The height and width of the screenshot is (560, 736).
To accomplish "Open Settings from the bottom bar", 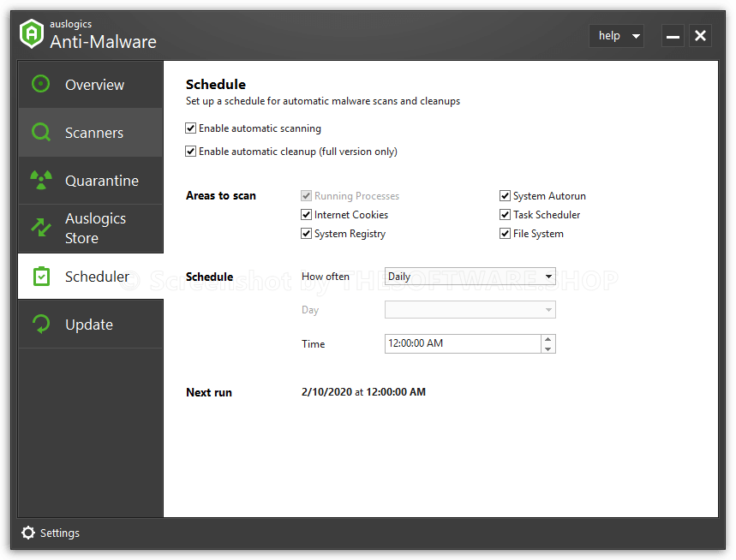I will click(x=51, y=533).
